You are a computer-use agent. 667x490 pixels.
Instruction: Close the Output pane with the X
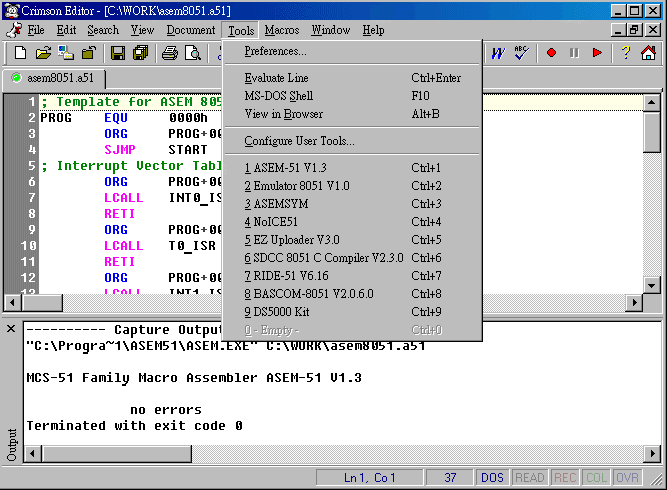(x=11, y=329)
